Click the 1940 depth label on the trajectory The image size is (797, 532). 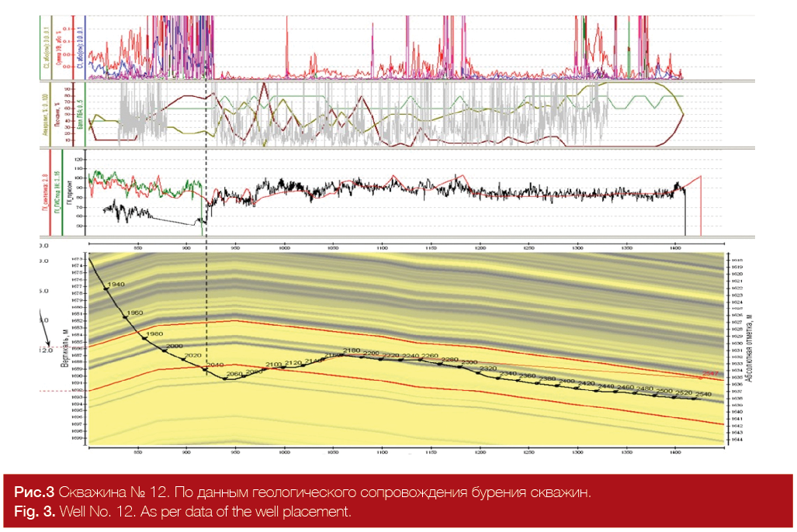coord(116,285)
